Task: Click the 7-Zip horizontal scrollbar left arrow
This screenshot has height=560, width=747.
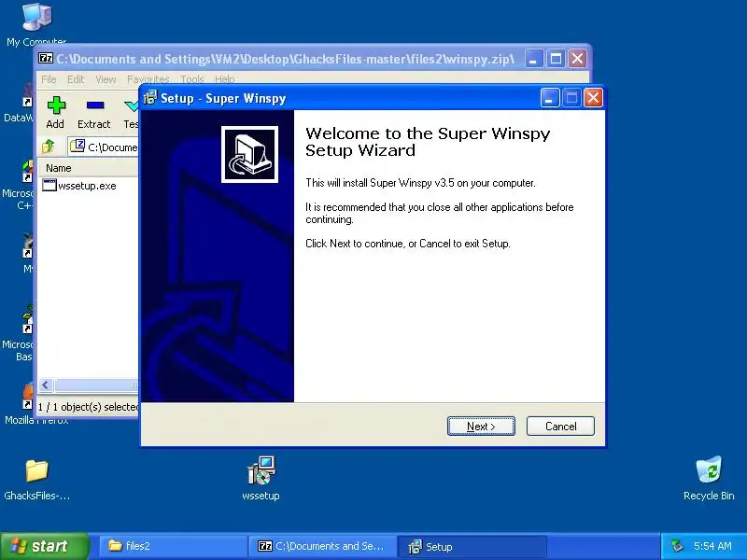Action: [46, 385]
